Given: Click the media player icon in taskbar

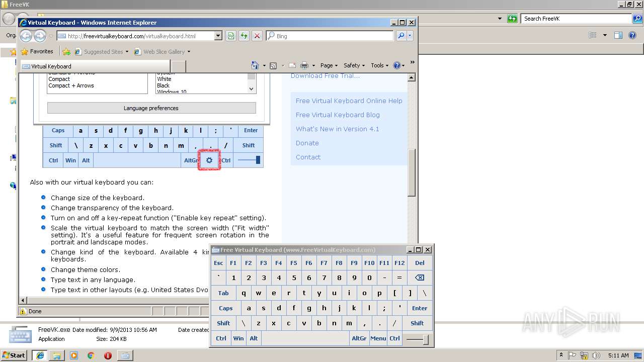Looking at the screenshot, I should [x=74, y=355].
